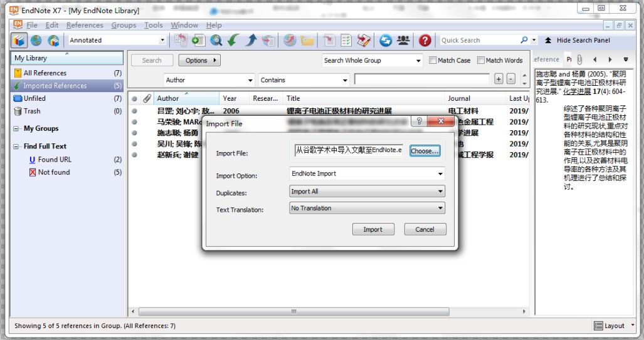Create a New Reference via toolbar icon
The image size is (644, 340).
[x=198, y=40]
